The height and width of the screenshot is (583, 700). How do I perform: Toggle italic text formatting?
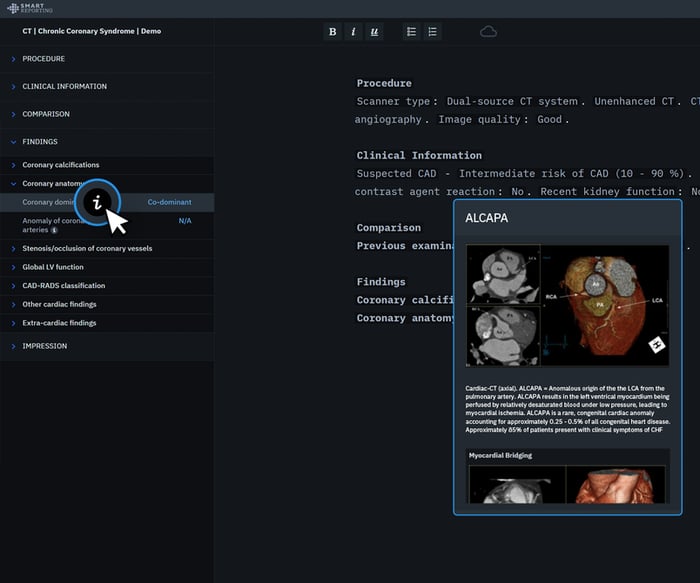click(353, 32)
